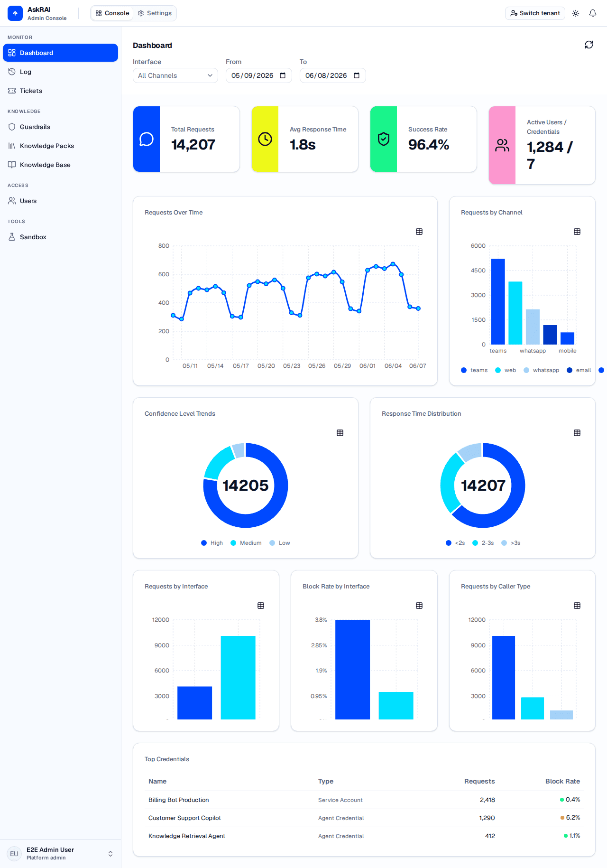The width and height of the screenshot is (607, 868).
Task: Select the Knowledge Retrieval Agent row name
Action: point(187,836)
